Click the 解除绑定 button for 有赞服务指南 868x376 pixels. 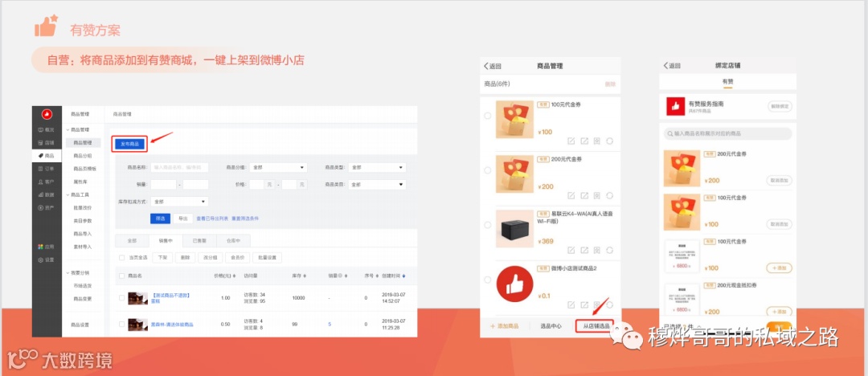pos(780,107)
